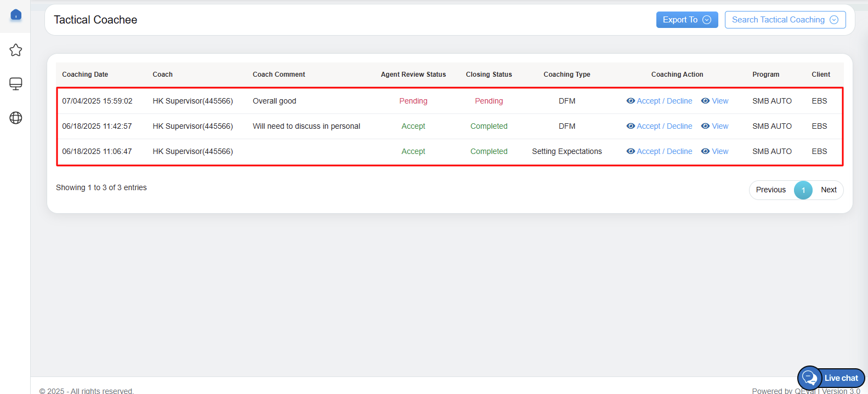Click eye icon beside Accept / Decline, 06/18/2025 11:42:57 row
This screenshot has height=394, width=868.
631,126
